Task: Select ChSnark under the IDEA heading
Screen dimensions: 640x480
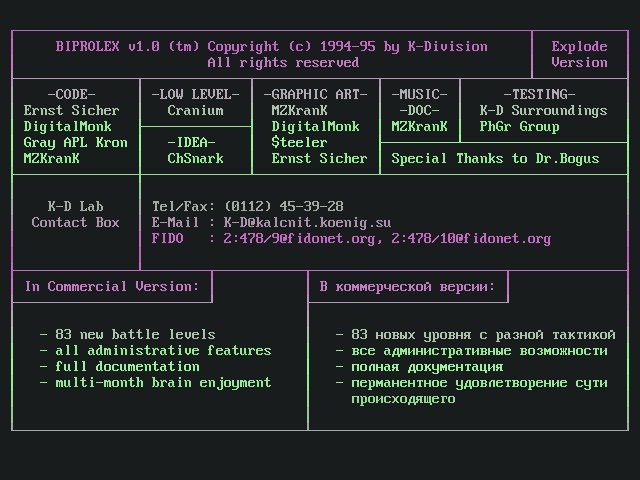Action: 196,158
